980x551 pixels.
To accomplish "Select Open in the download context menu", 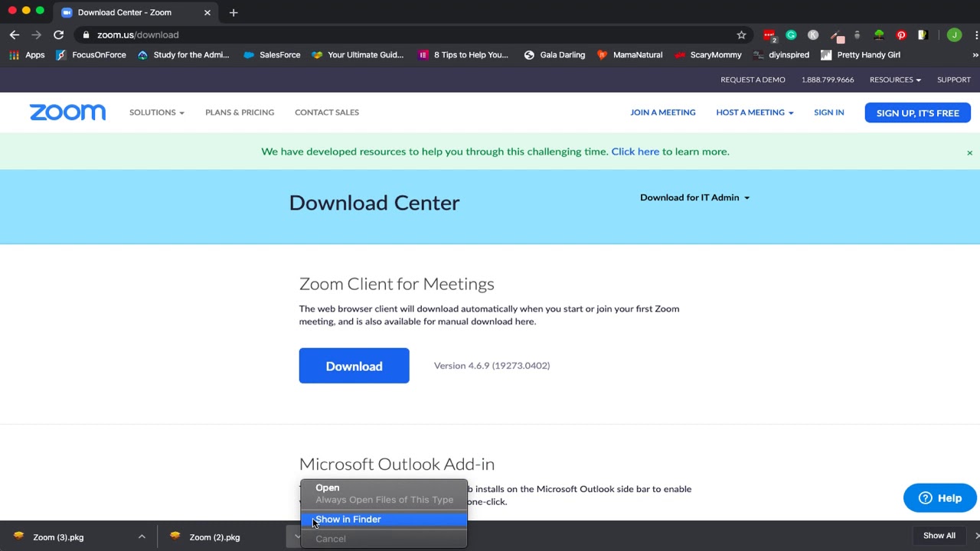I will (x=384, y=487).
